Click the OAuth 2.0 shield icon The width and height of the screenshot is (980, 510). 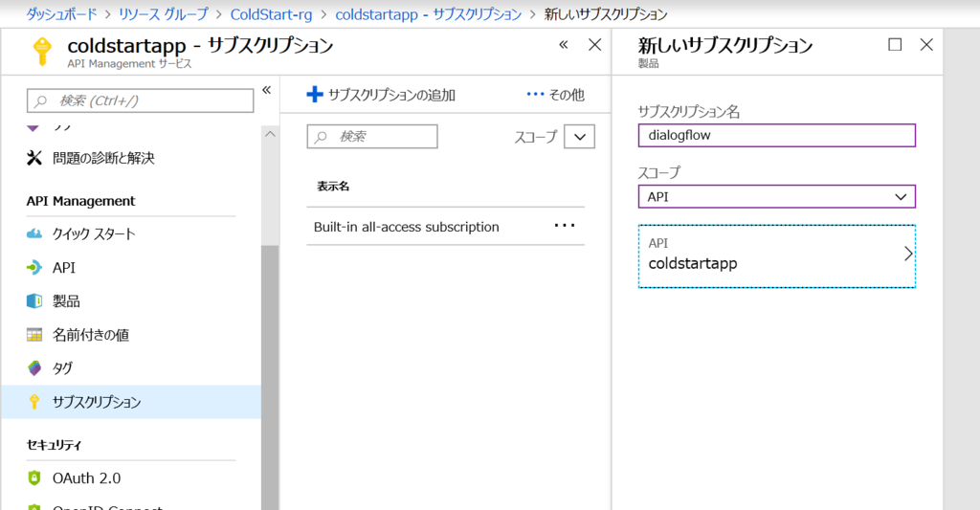tap(34, 478)
